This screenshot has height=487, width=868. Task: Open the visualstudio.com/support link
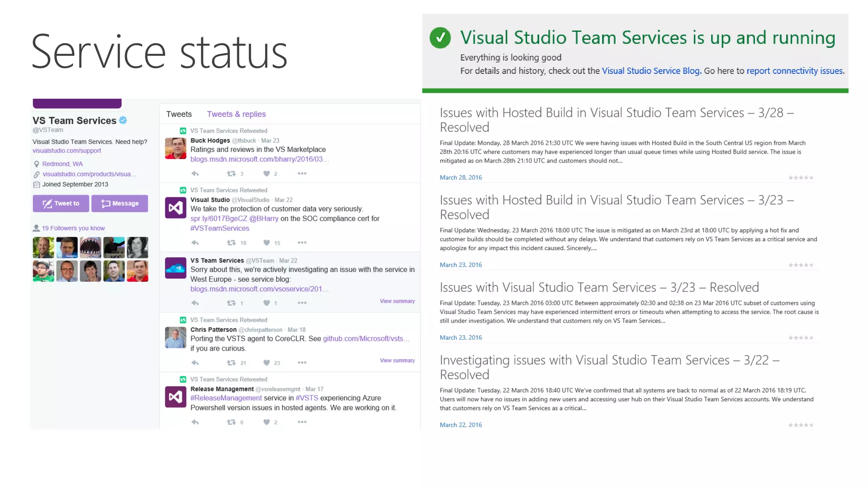click(67, 150)
